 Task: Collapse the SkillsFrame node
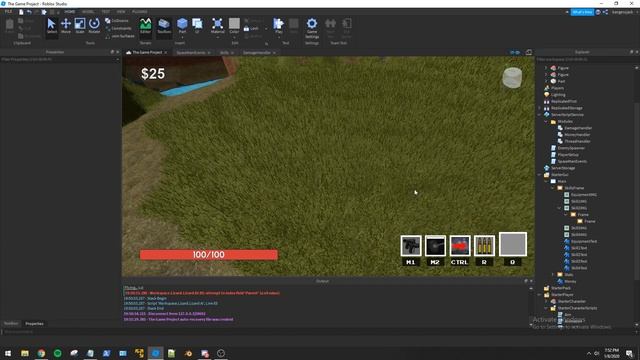(553, 188)
